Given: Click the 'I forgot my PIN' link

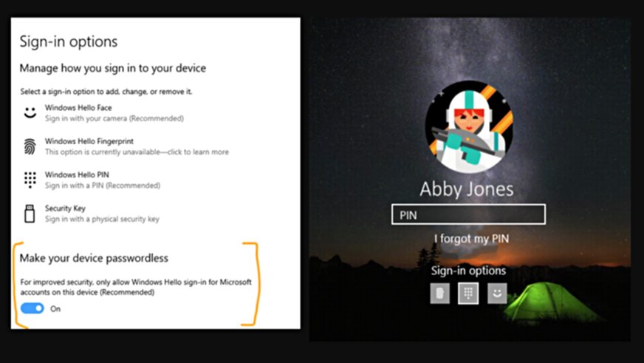Looking at the screenshot, I should coord(471,239).
